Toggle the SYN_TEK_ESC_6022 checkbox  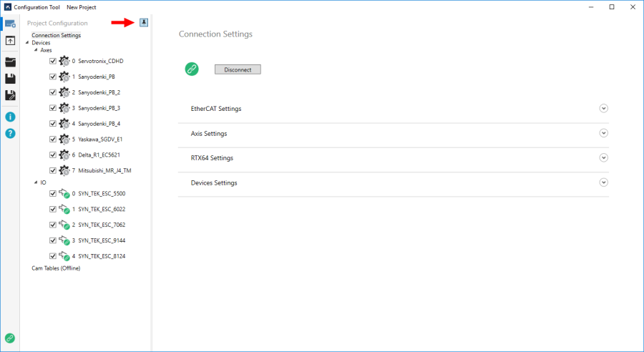52,209
